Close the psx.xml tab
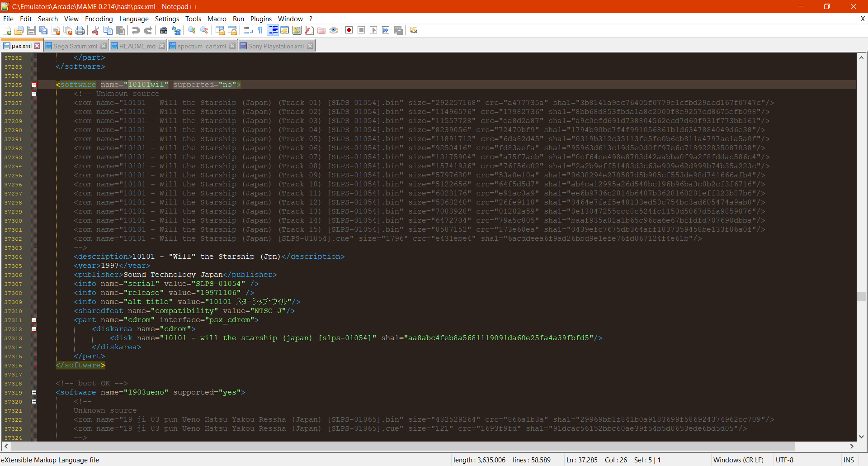Image resolution: width=868 pixels, height=466 pixels. (37, 46)
